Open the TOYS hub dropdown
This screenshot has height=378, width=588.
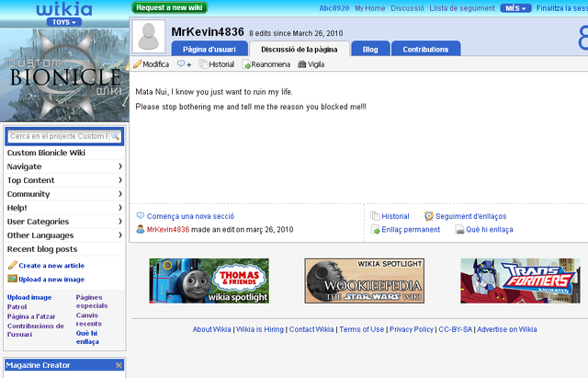(64, 22)
